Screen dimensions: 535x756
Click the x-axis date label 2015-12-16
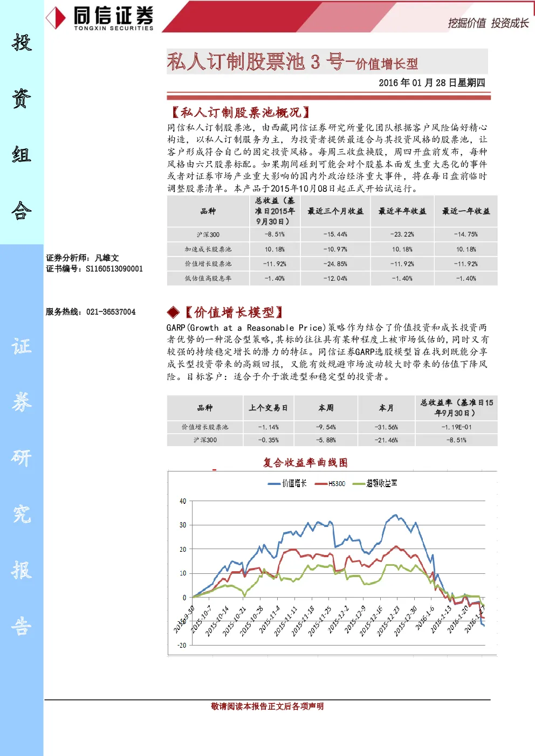click(372, 621)
